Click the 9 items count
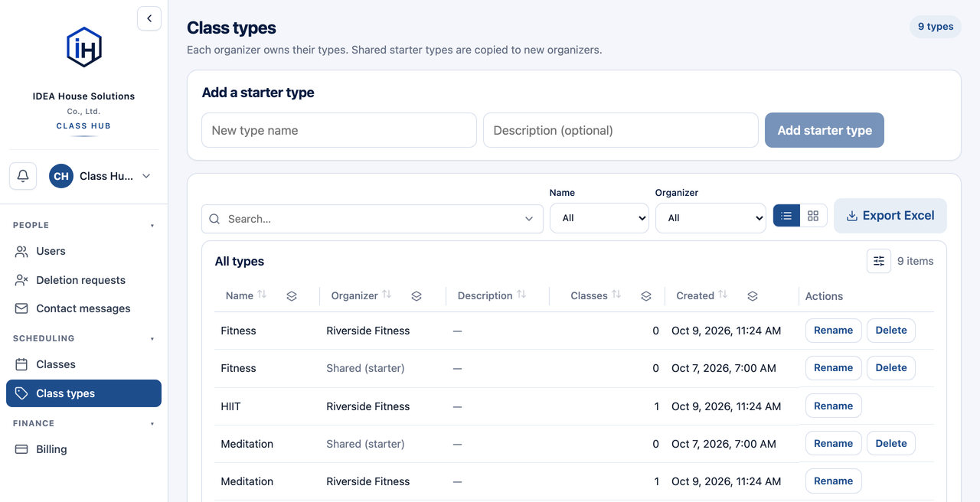 pyautogui.click(x=916, y=261)
